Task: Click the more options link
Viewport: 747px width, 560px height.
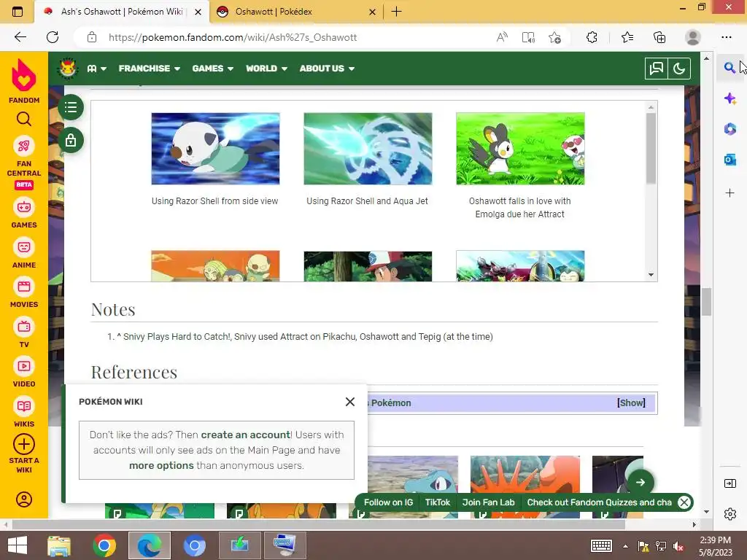Action: 161,466
